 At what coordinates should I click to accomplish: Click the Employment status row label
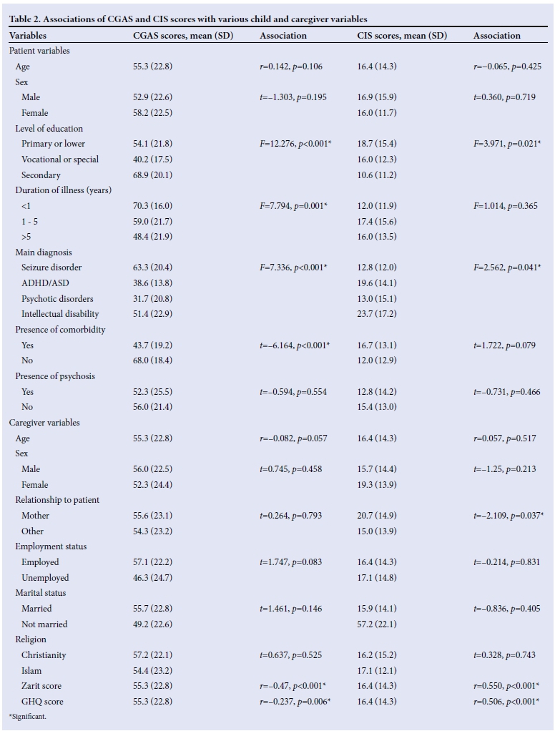[x=51, y=546]
